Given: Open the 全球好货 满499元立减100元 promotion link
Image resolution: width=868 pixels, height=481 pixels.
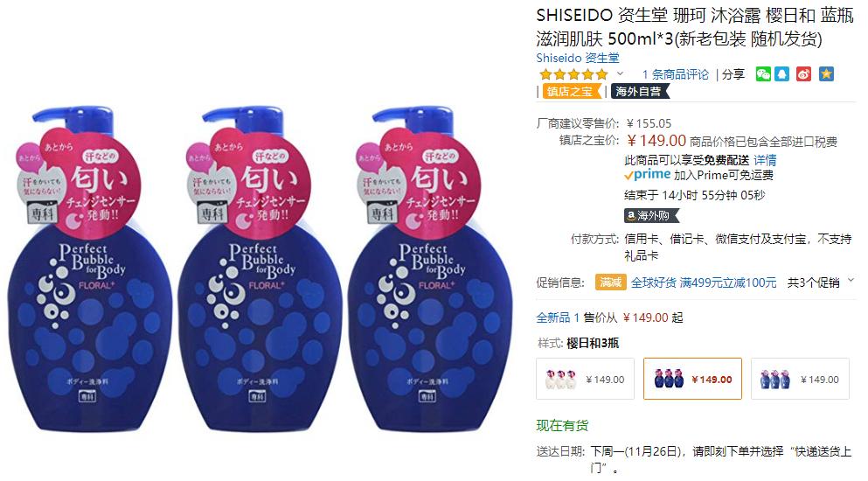Looking at the screenshot, I should [704, 282].
